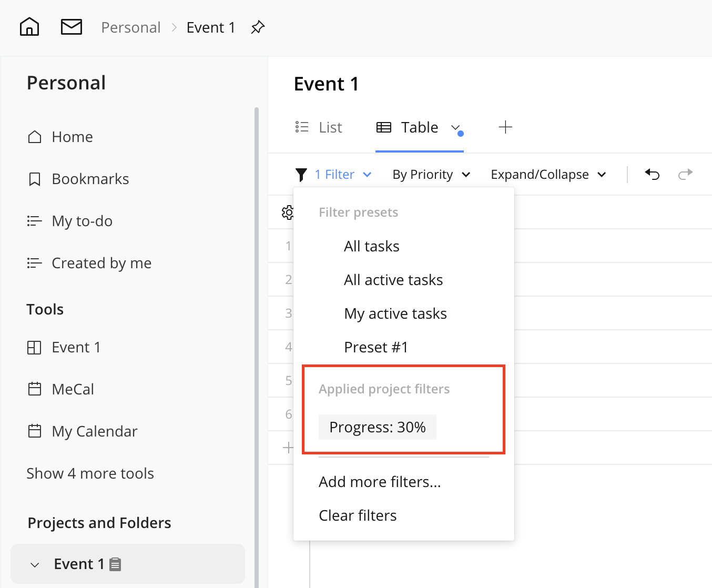Click the undo arrow icon

pos(652,174)
